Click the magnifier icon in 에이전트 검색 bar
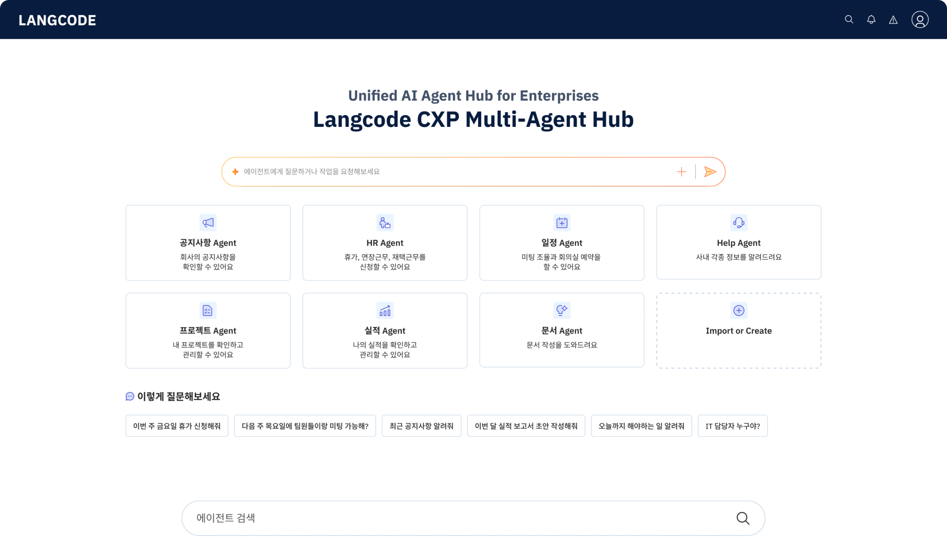947x560 pixels. point(743,519)
